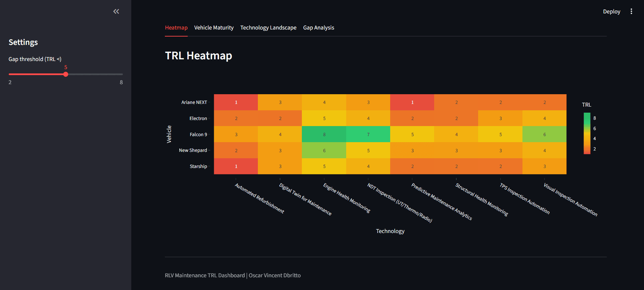
Task: Click Starship Visual Inspection Automation cell
Action: click(544, 166)
